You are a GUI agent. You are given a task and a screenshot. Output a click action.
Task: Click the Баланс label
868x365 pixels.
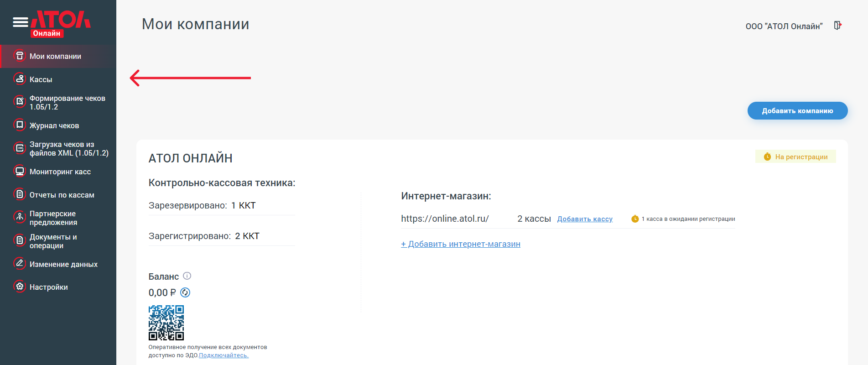click(164, 276)
